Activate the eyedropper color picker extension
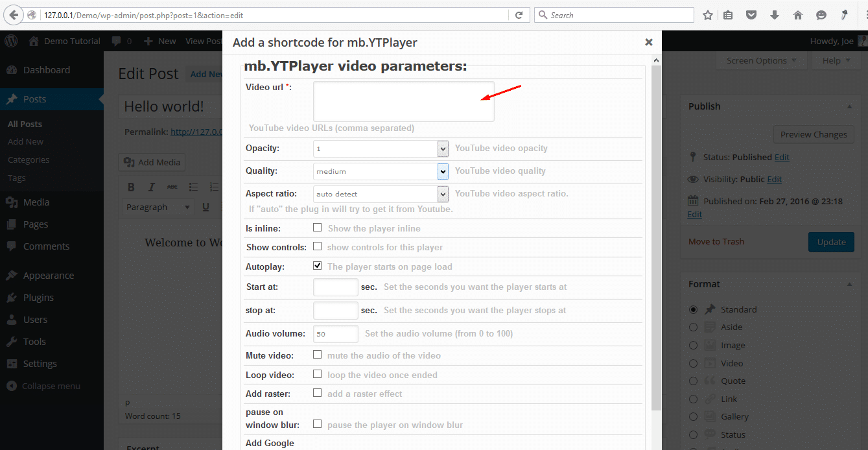 845,15
